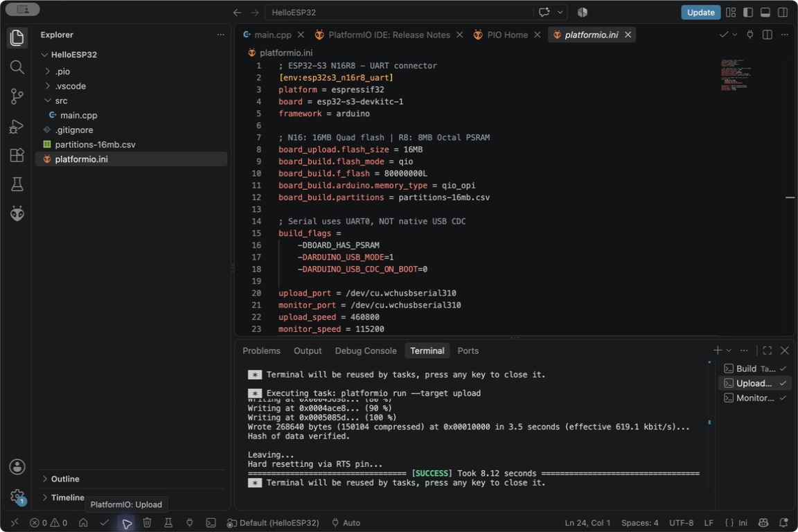Click the PlatformIO Home status bar icon
The width and height of the screenshot is (798, 532).
pos(83,522)
